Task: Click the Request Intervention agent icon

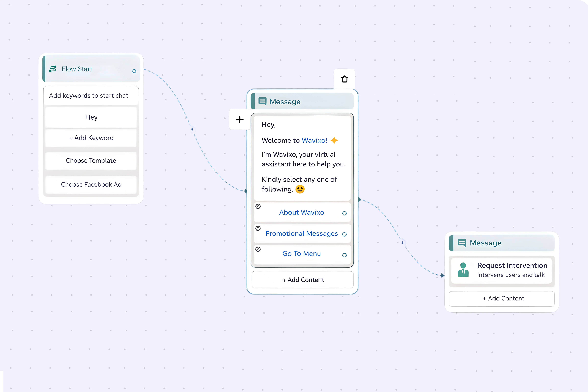Action: [463, 270]
